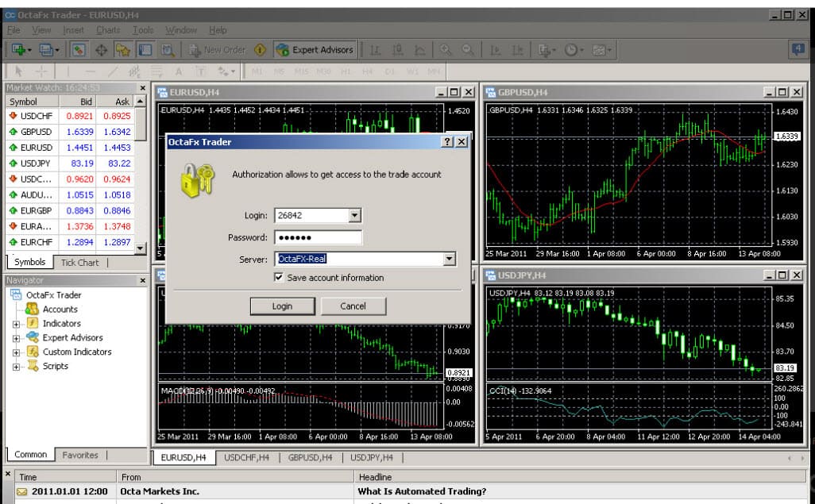This screenshot has height=504, width=815.
Task: Toggle the Navigator folder-star toolbar icon
Action: (122, 50)
